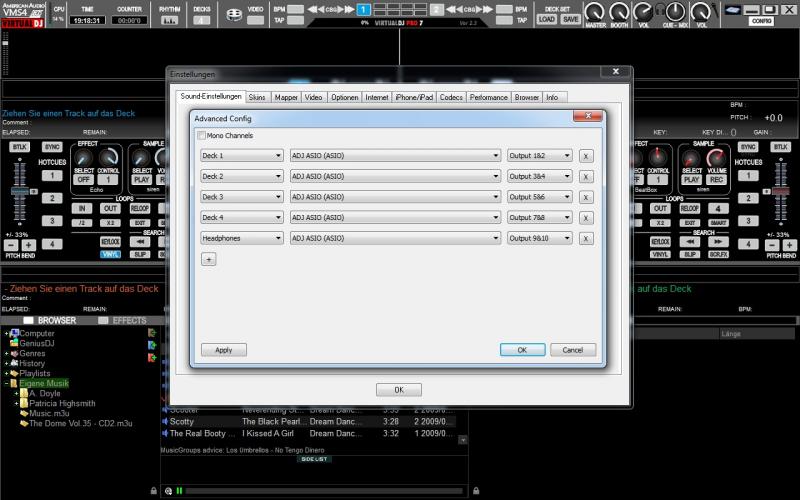
Task: Click the Booth volume knob in top bar
Action: click(619, 11)
